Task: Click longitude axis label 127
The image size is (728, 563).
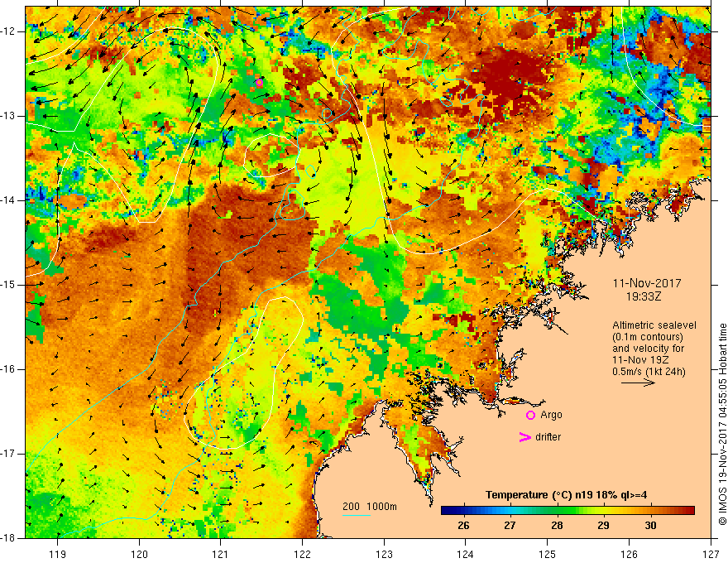Action: [x=711, y=554]
